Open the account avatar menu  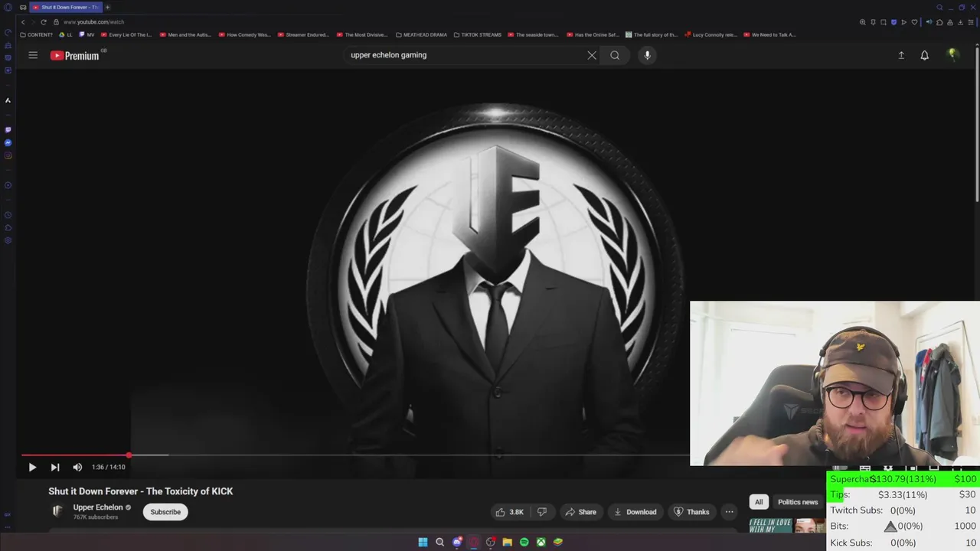point(952,55)
